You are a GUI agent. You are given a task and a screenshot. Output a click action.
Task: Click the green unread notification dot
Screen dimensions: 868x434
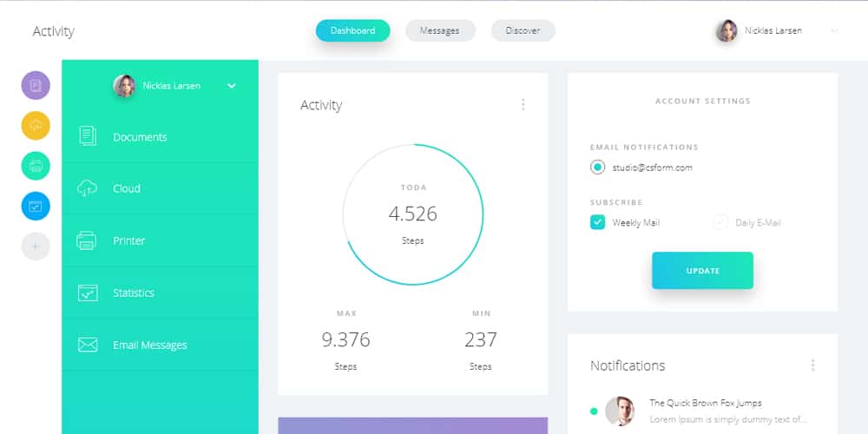pyautogui.click(x=594, y=411)
